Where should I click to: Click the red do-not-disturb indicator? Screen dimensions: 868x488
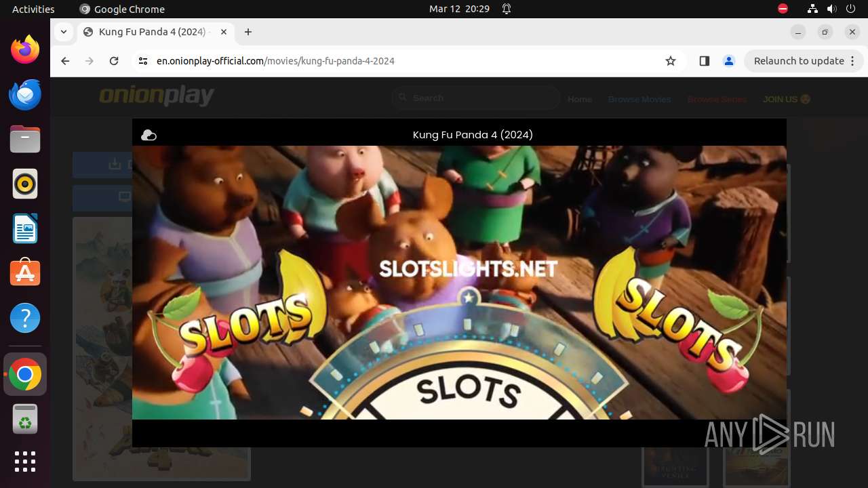783,9
